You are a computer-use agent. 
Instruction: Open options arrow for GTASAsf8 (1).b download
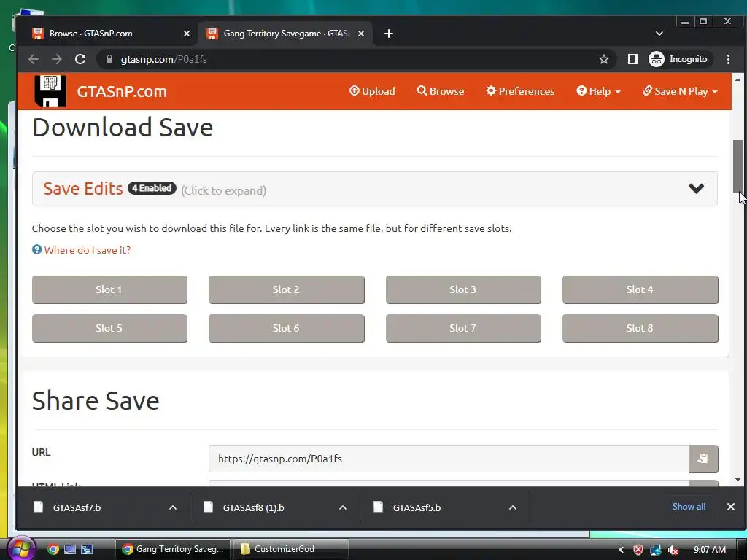coord(343,507)
